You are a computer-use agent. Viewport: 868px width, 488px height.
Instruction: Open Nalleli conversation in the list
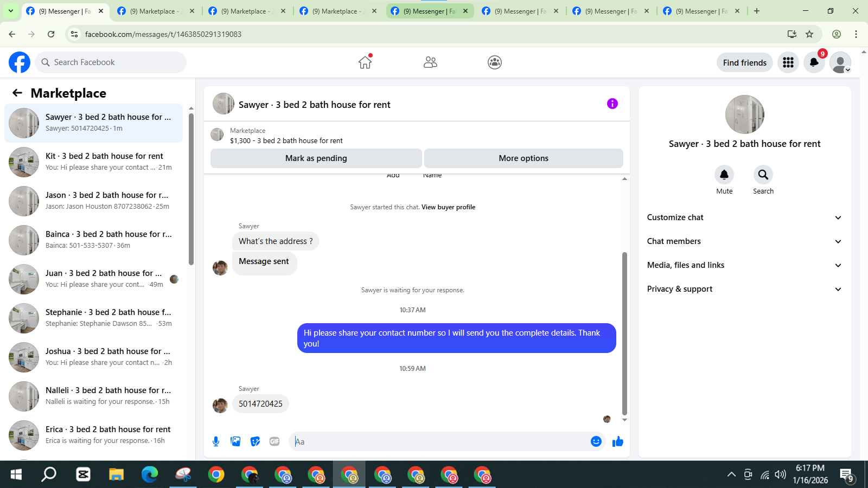click(93, 396)
